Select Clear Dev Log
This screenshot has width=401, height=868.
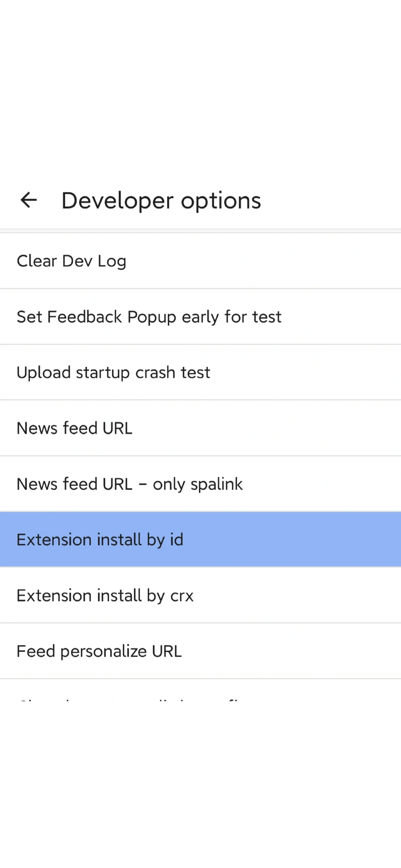(200, 261)
